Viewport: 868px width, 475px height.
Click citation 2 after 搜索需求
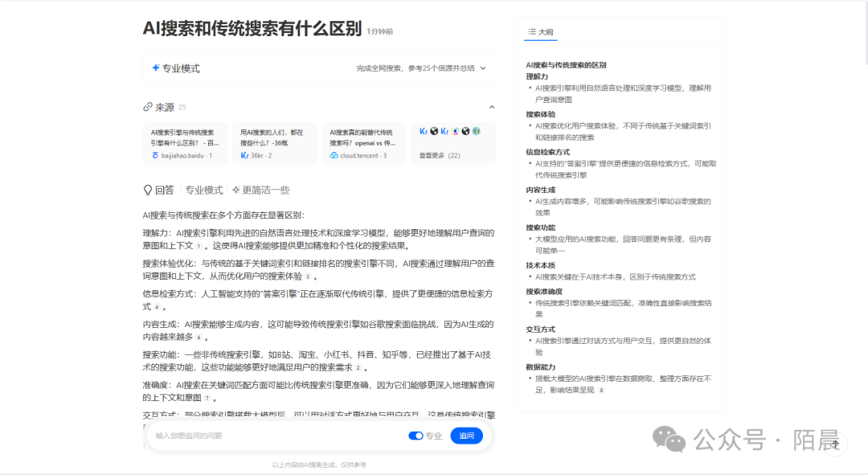click(358, 367)
